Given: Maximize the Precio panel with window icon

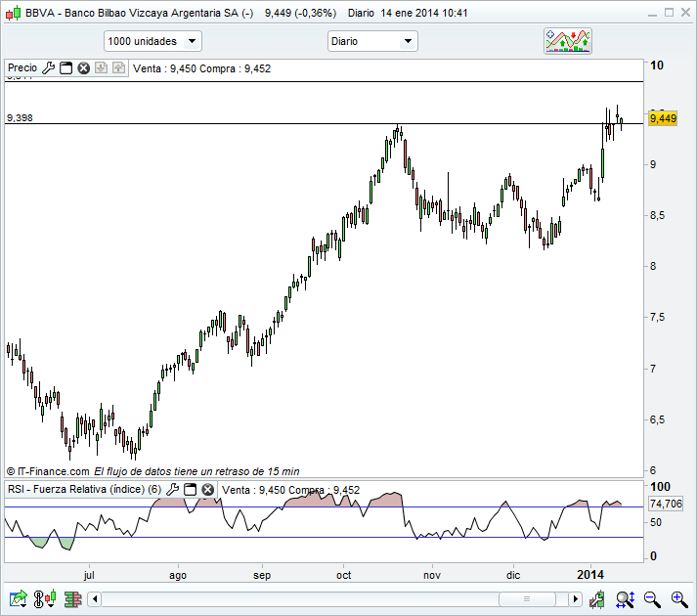Looking at the screenshot, I should coord(65,68).
